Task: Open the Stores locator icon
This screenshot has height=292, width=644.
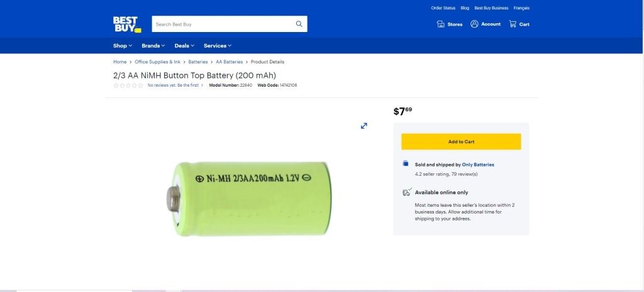Action: 441,24
